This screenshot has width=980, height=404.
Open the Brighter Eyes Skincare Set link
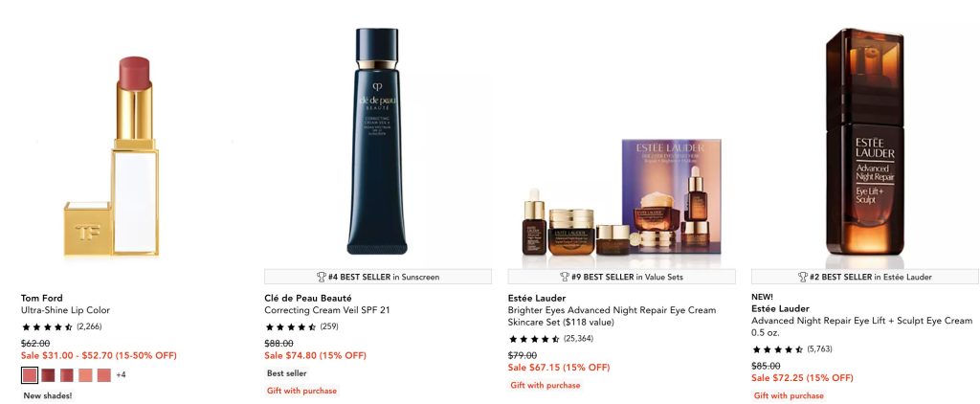[612, 316]
